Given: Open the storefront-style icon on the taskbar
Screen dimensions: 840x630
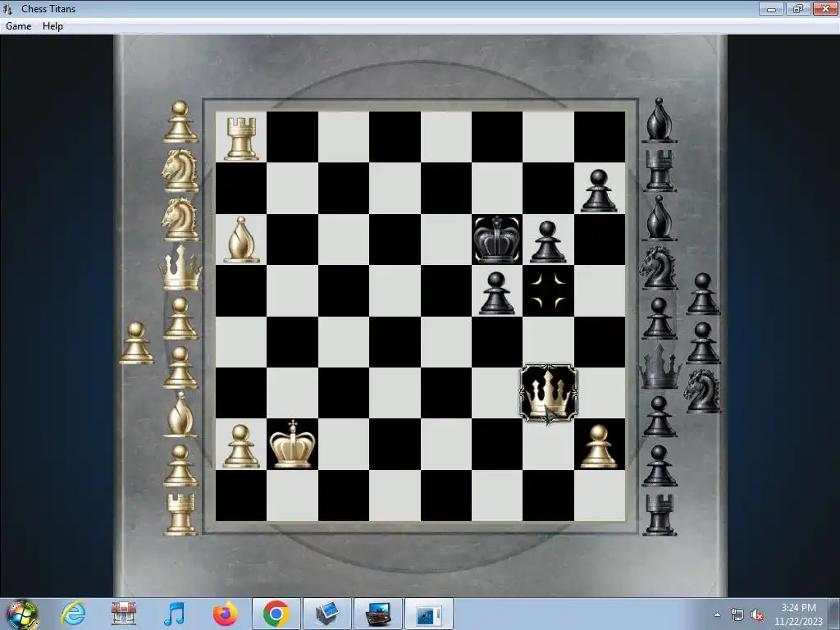Looking at the screenshot, I should coord(124,614).
